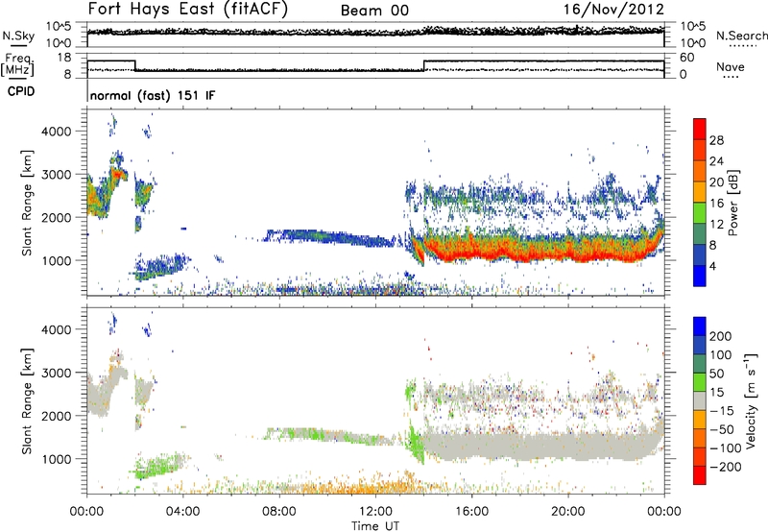This screenshot has height=532, width=768.
Task: Click the -100 velocity colorbar label
Action: point(726,448)
